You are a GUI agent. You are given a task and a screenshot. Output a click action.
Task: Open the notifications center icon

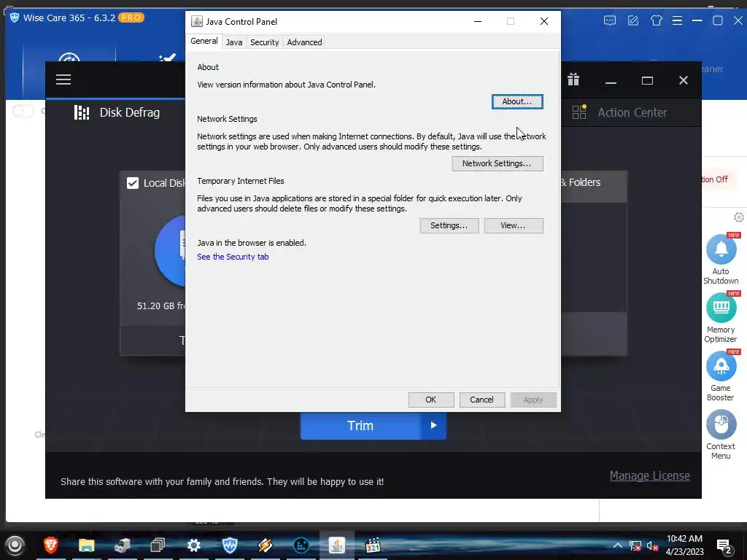[724, 546]
